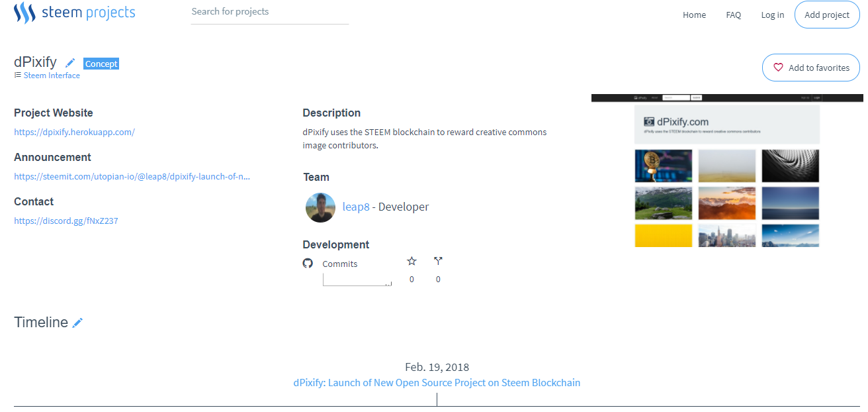
Task: Edit the dPixify project name pencil icon
Action: (70, 63)
